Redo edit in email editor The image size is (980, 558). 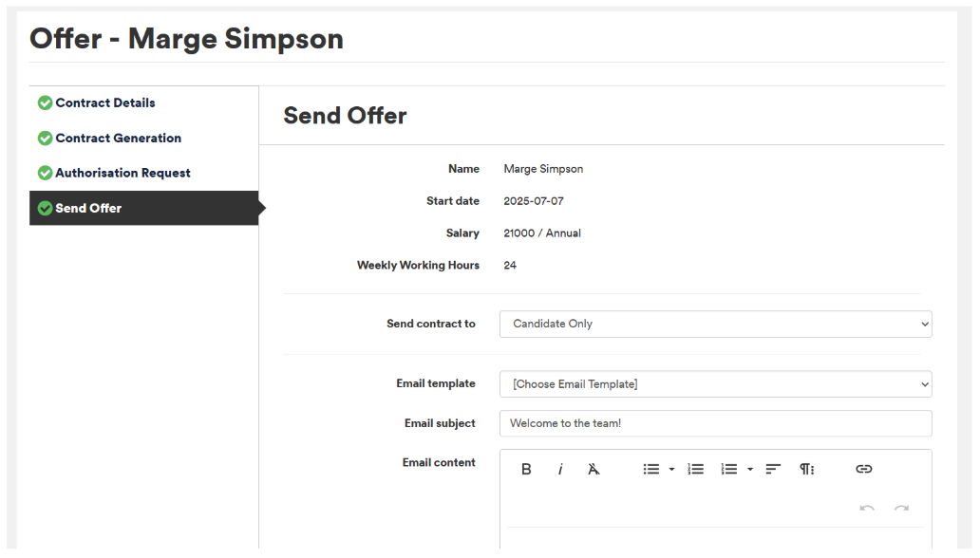click(x=901, y=508)
